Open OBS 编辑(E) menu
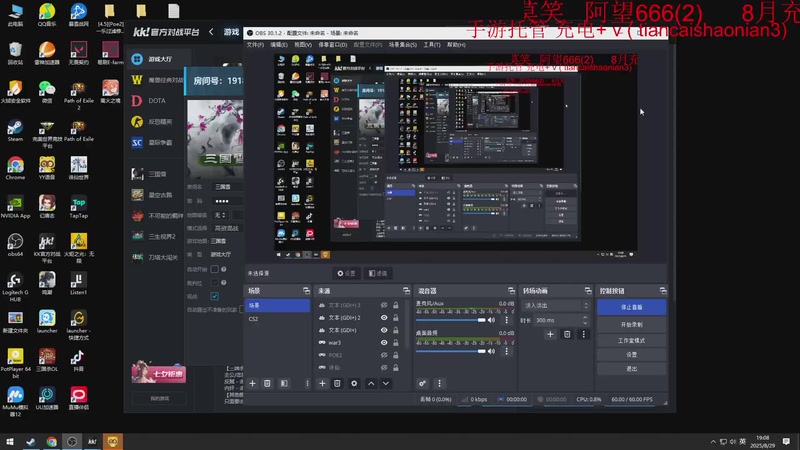800x450 pixels. [279, 45]
